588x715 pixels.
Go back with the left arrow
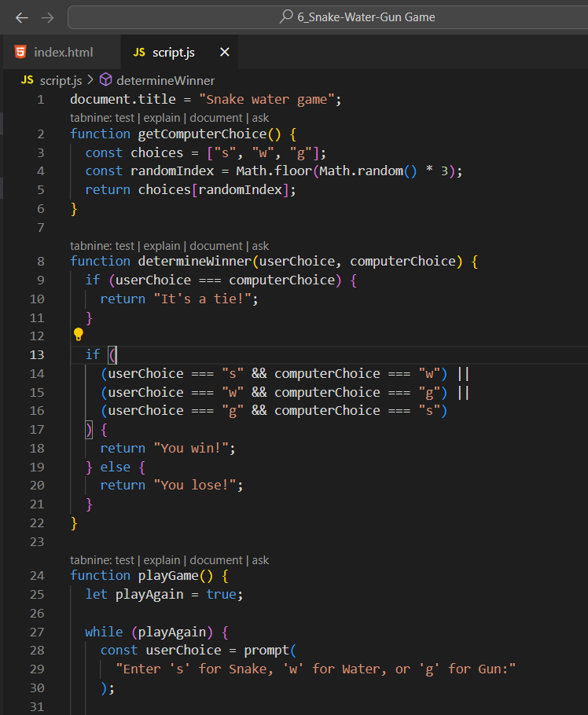22,18
